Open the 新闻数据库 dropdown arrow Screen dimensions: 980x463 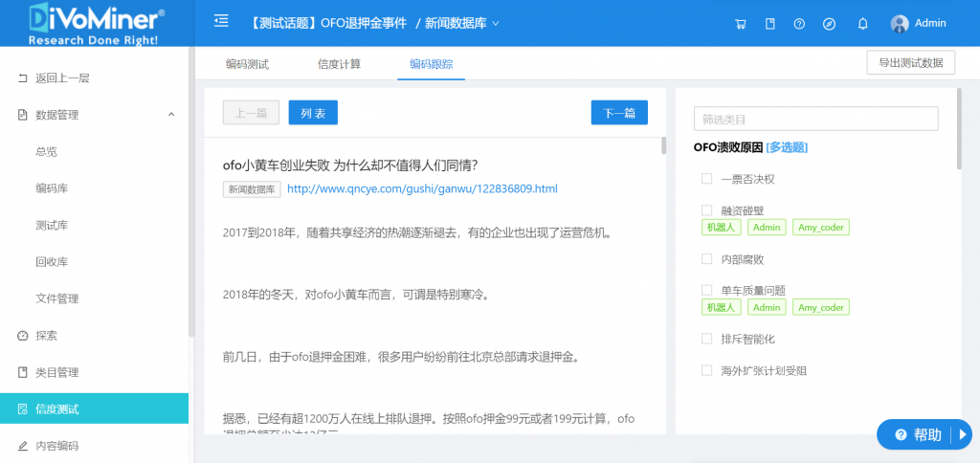(496, 24)
